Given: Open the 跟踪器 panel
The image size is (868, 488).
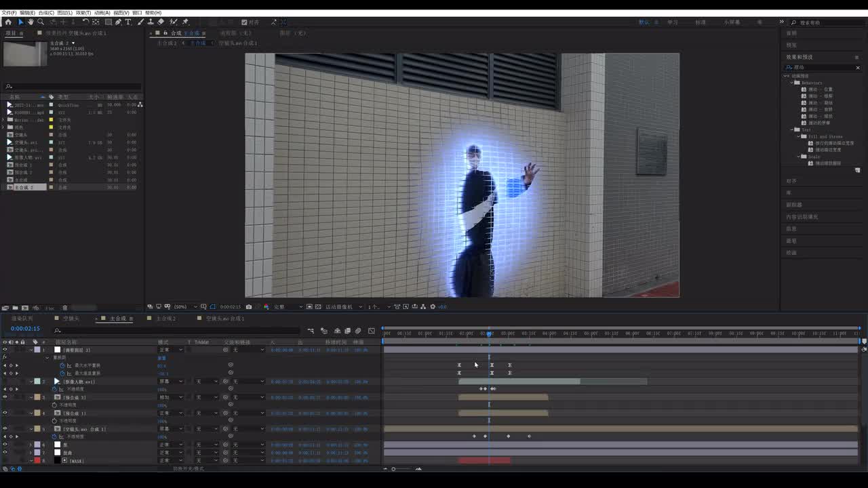Looking at the screenshot, I should tap(794, 205).
